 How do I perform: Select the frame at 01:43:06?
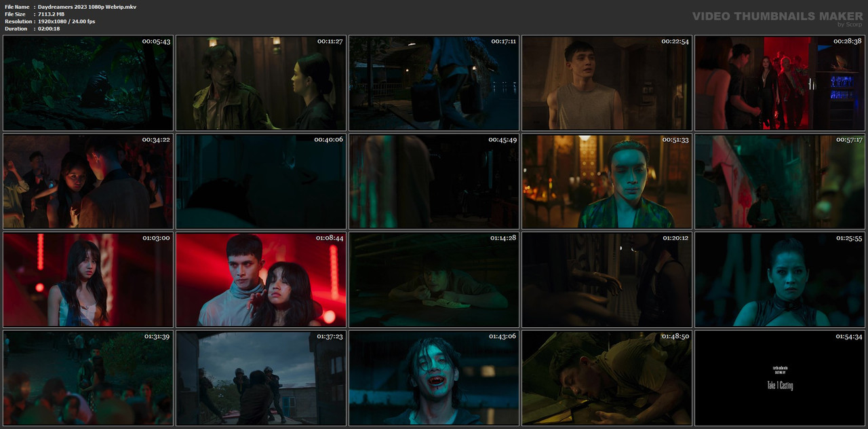coord(434,378)
